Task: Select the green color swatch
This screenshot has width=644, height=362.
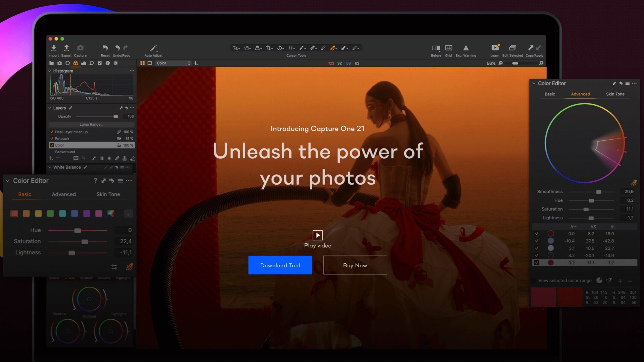Action: (x=50, y=213)
